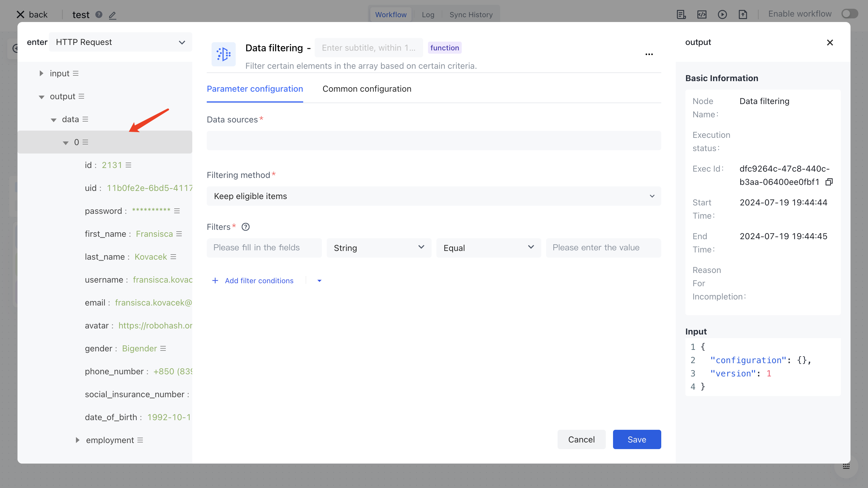Viewport: 868px width, 488px height.
Task: Click the help icon next to test
Action: pyautogui.click(x=99, y=14)
